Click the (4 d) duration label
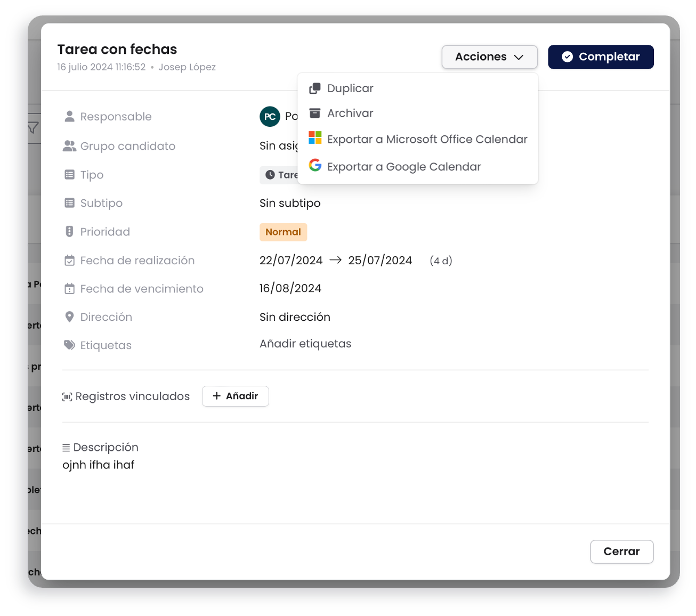The height and width of the screenshot is (616, 696). 441,261
